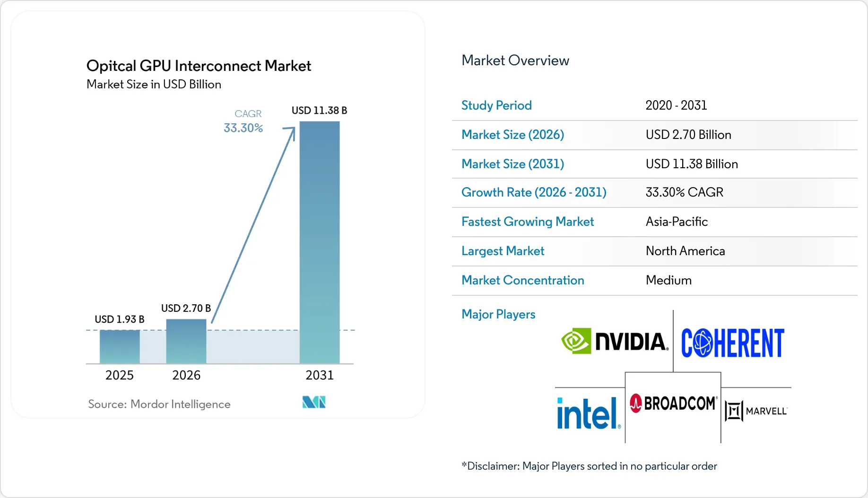
Task: Select the 'USD 11.38 B' bar label
Action: coord(320,111)
